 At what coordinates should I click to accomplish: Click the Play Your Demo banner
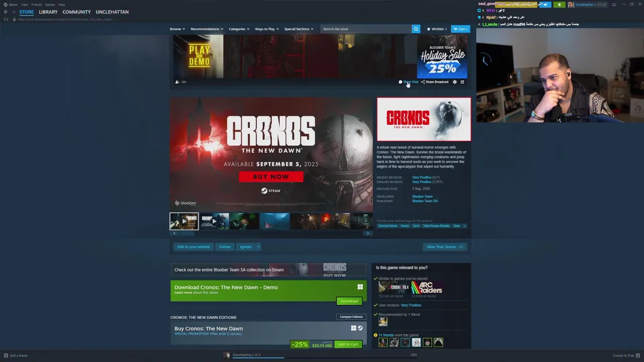click(198, 56)
